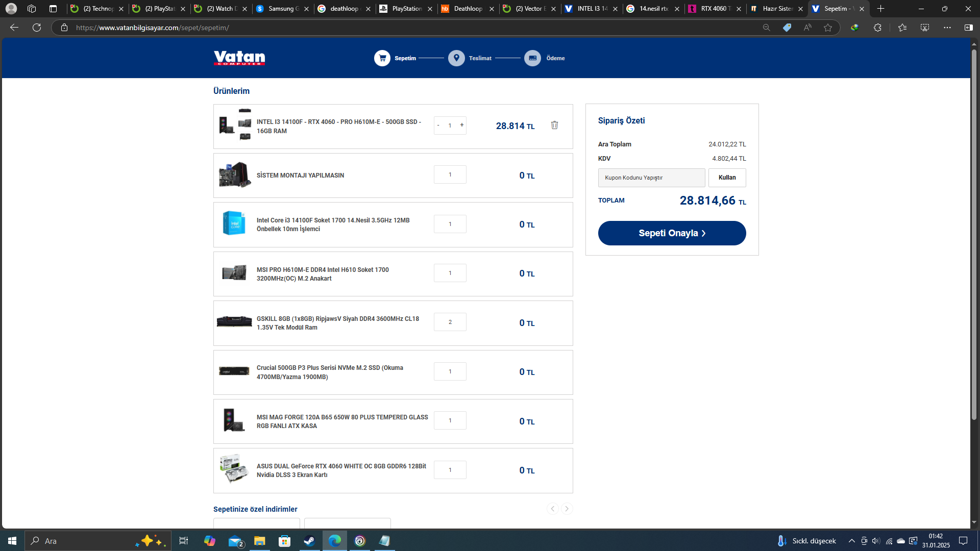This screenshot has width=980, height=551.
Task: Click the trash icon to delete bundle
Action: pyautogui.click(x=554, y=125)
